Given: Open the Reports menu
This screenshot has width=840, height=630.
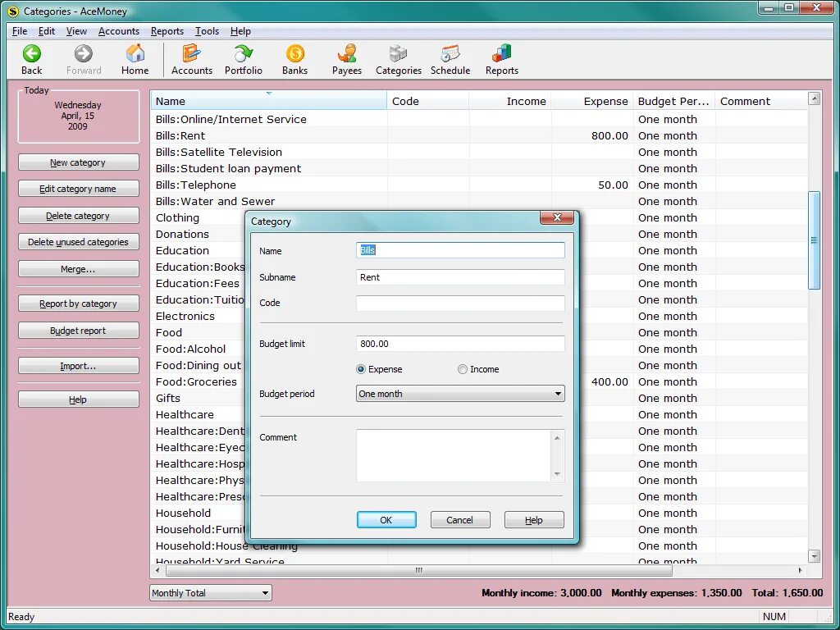Looking at the screenshot, I should 167,31.
